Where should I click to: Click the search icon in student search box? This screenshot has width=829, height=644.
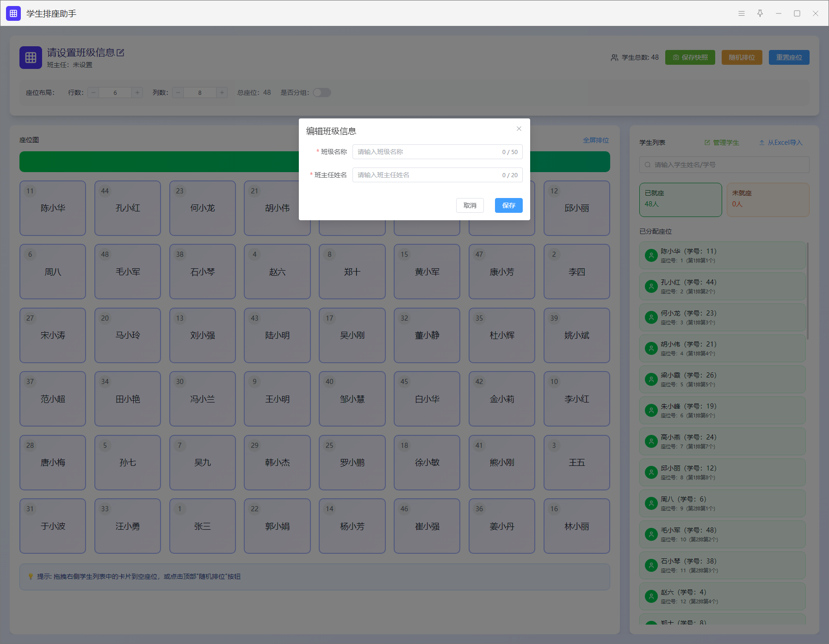click(x=647, y=165)
